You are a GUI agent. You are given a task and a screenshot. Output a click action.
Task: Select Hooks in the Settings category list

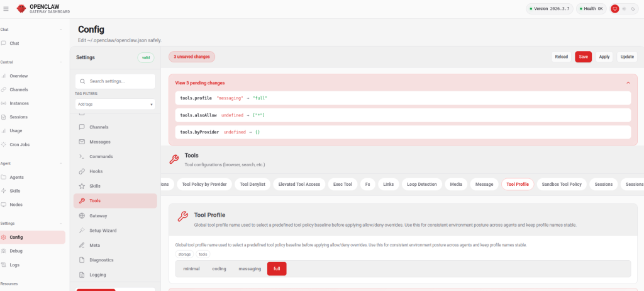(x=116, y=171)
